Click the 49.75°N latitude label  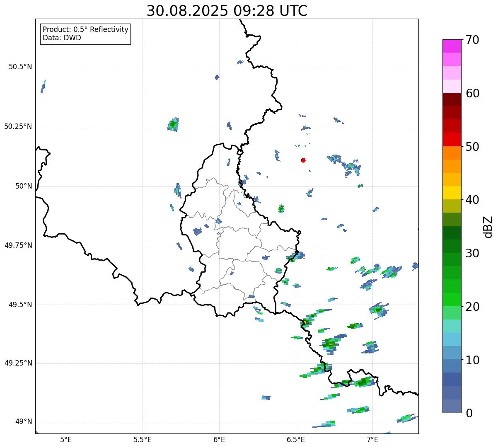pos(18,245)
